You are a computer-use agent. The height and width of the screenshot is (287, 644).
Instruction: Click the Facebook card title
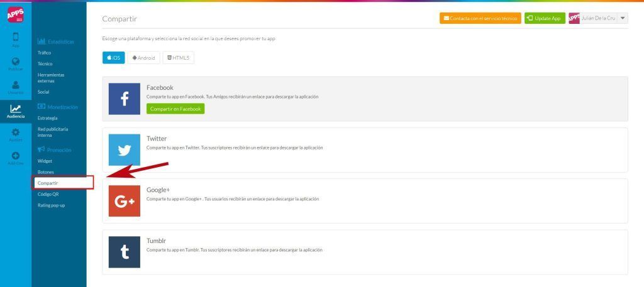pos(160,87)
